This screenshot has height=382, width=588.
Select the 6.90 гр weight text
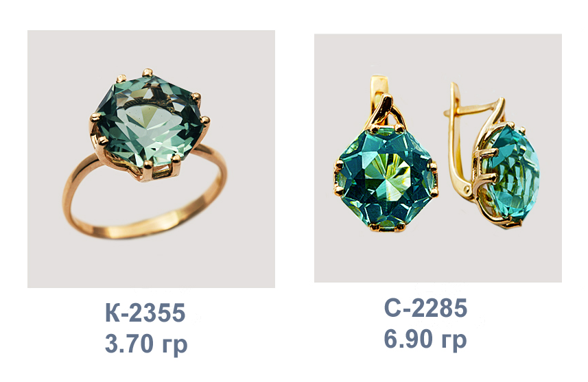point(425,339)
